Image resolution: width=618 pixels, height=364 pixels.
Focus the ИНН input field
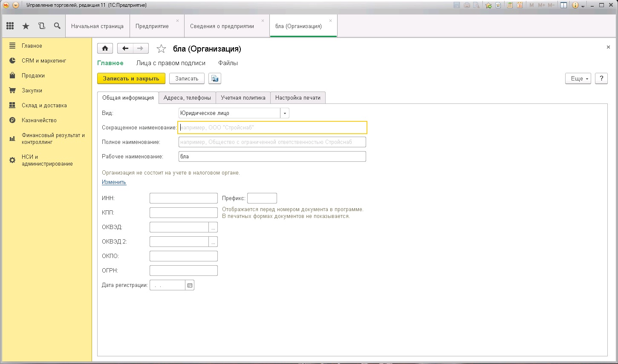184,198
